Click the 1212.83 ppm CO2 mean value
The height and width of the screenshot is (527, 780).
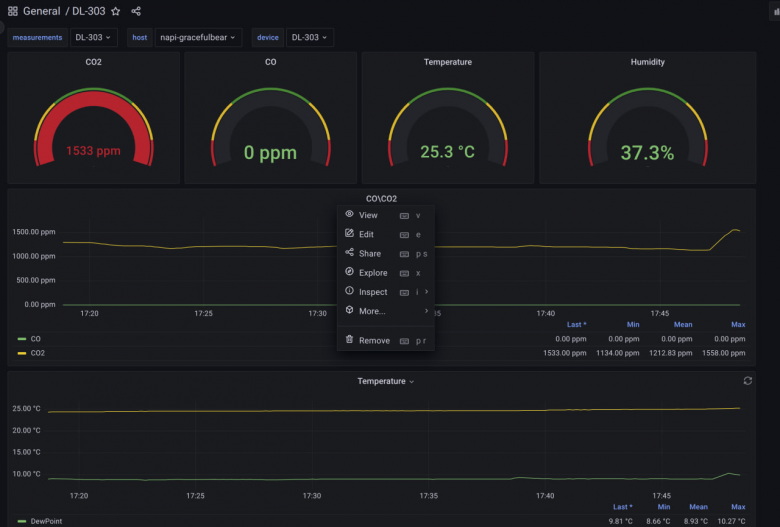click(x=671, y=353)
